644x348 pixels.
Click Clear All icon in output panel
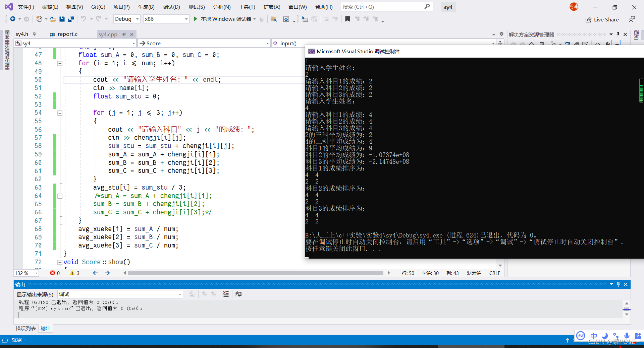pos(226,294)
